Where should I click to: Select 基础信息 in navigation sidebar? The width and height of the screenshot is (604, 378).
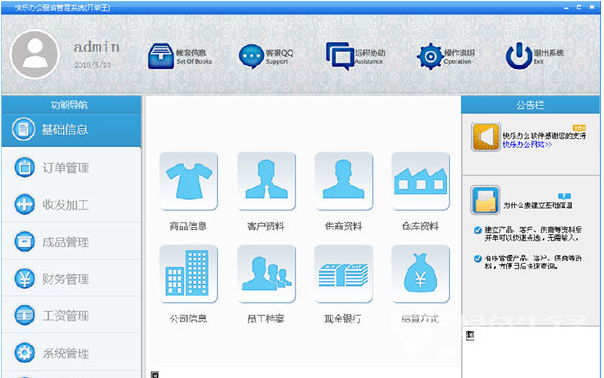71,130
